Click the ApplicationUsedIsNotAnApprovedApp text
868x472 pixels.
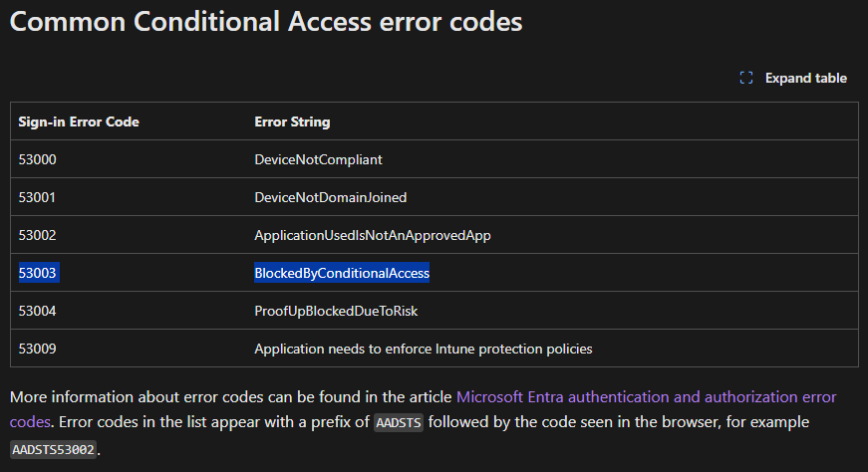tap(373, 235)
